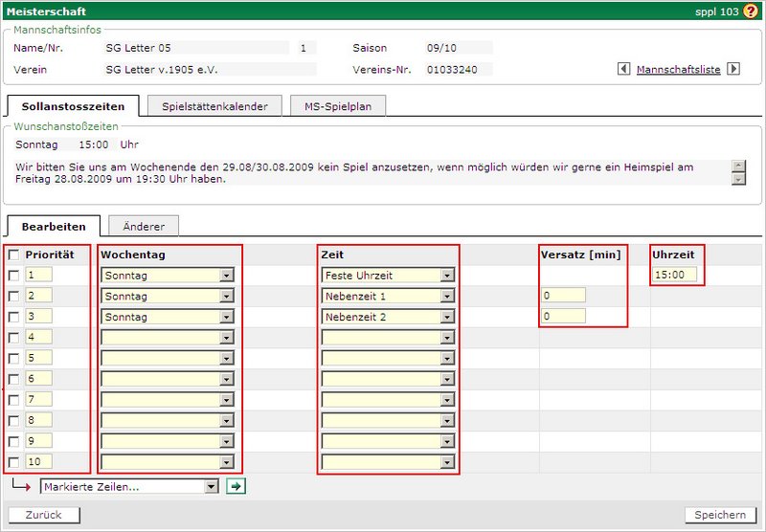
Task: Tick the select-all checkbox beside Priorität
Action: (12, 255)
